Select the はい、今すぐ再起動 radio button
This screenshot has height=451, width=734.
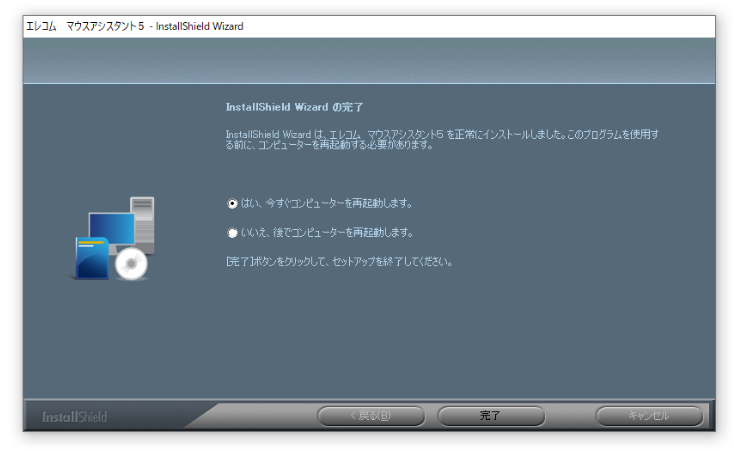point(232,204)
